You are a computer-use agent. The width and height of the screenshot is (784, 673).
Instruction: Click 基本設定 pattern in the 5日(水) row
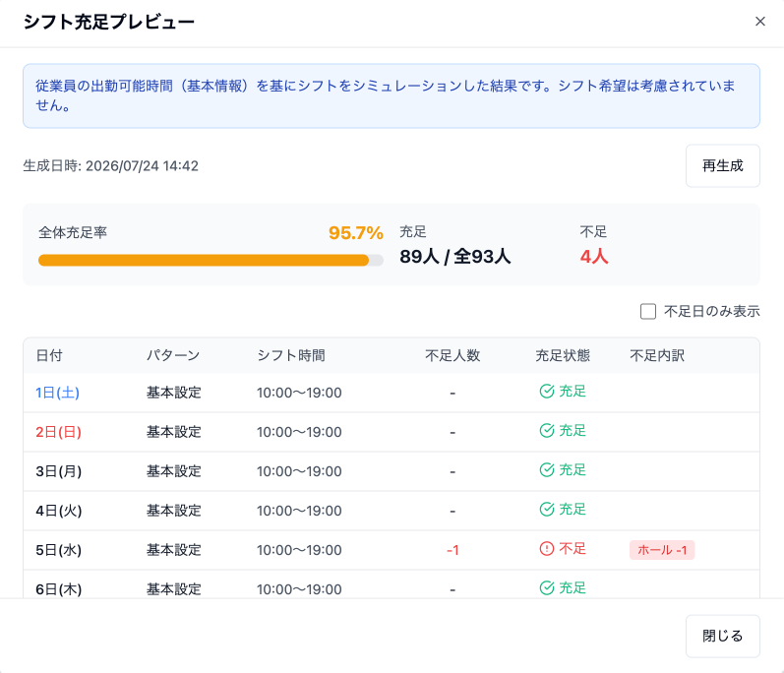coord(173,550)
